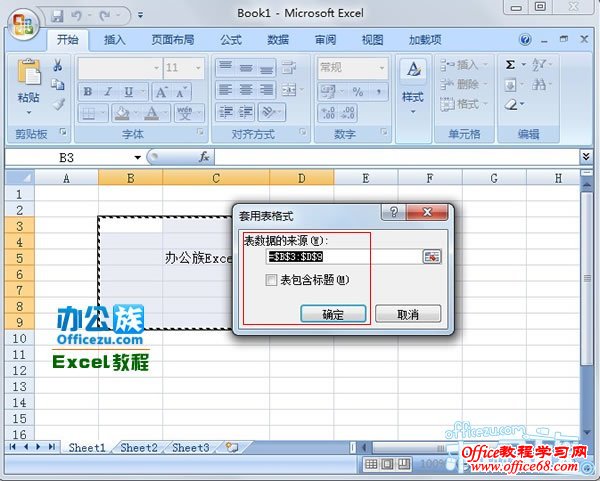This screenshot has height=481, width=600.
Task: Toggle middle vertical alignment
Action: click(x=246, y=67)
